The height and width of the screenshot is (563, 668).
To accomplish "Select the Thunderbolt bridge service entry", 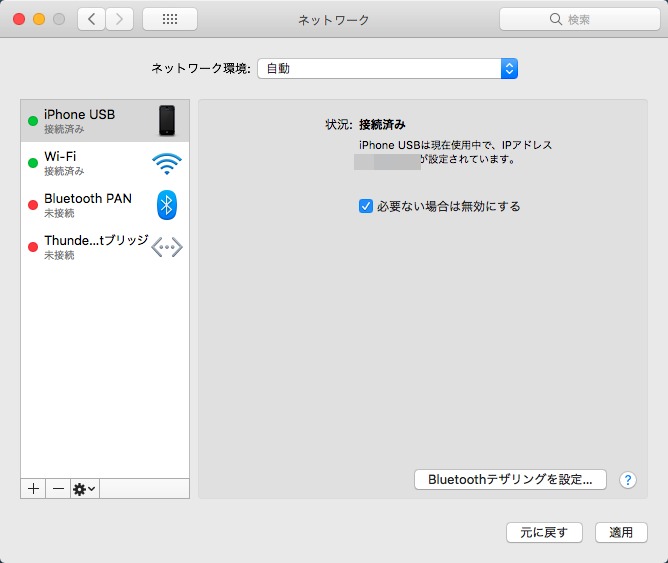I will coord(90,248).
